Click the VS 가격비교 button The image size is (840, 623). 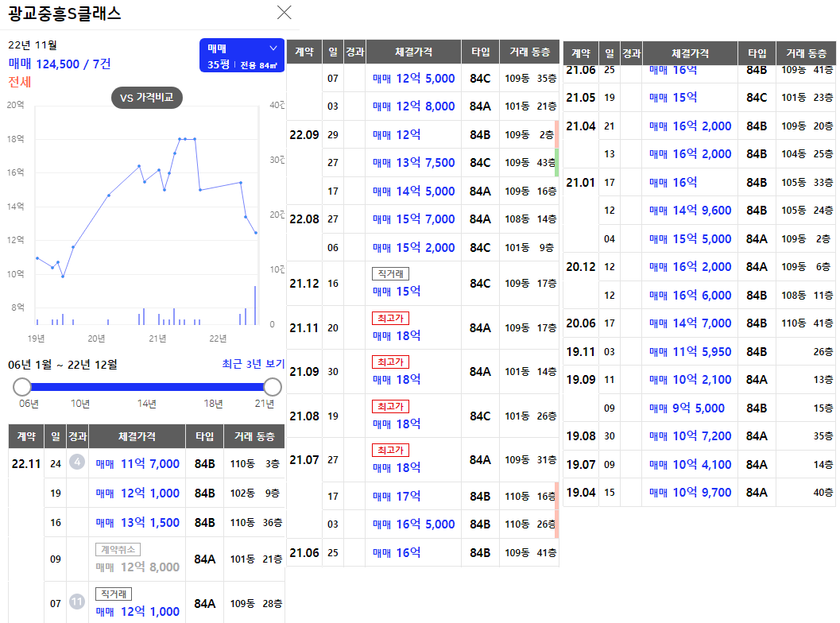(147, 98)
